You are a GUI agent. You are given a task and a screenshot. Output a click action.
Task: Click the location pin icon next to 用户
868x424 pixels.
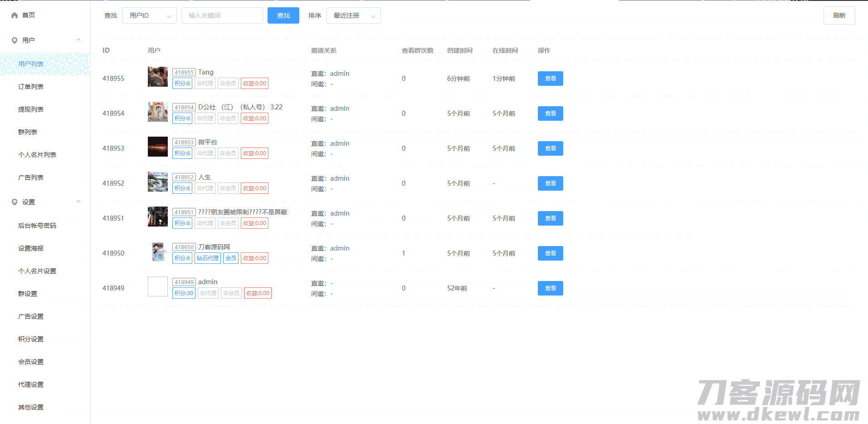tap(15, 40)
